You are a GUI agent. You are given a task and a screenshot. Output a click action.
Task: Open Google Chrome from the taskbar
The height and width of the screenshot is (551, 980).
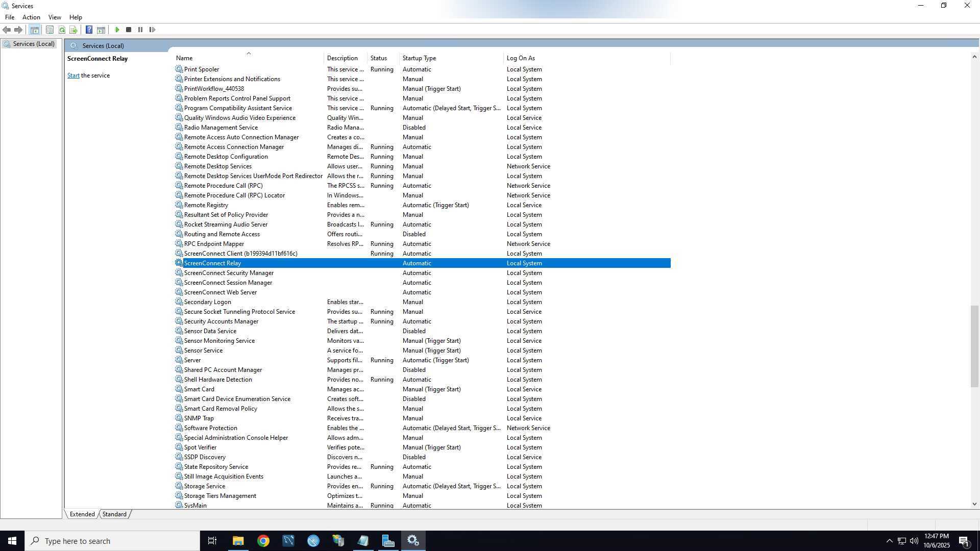pos(263,540)
